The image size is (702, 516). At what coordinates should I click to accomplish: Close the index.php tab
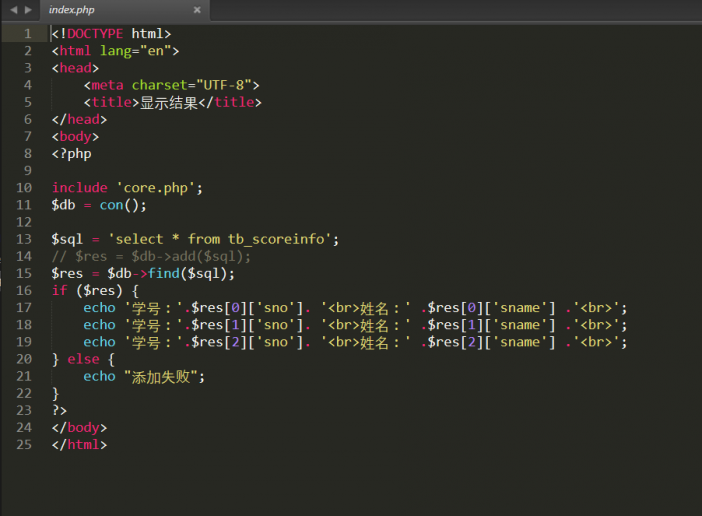pyautogui.click(x=196, y=10)
